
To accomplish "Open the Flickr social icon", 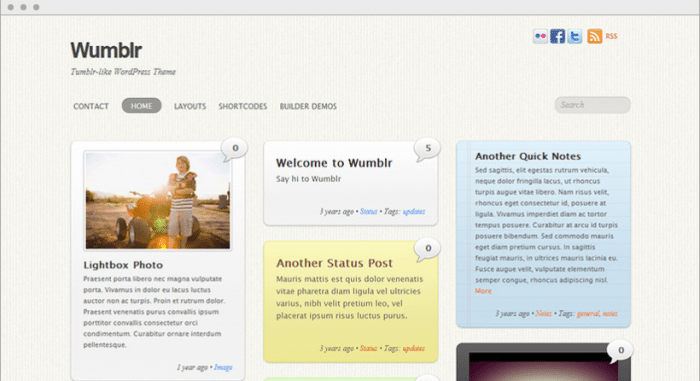I will [540, 36].
